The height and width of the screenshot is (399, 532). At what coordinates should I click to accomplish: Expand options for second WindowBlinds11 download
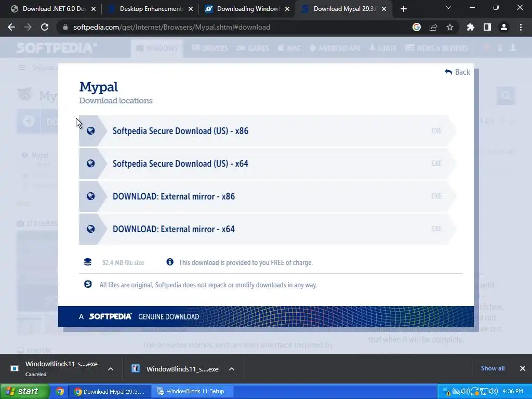(x=232, y=369)
